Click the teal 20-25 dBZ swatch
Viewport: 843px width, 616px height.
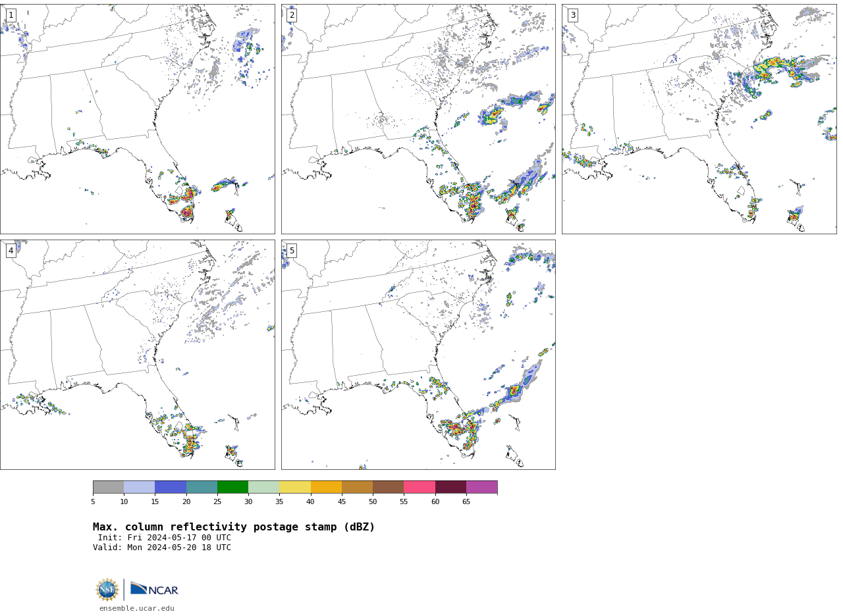click(202, 487)
